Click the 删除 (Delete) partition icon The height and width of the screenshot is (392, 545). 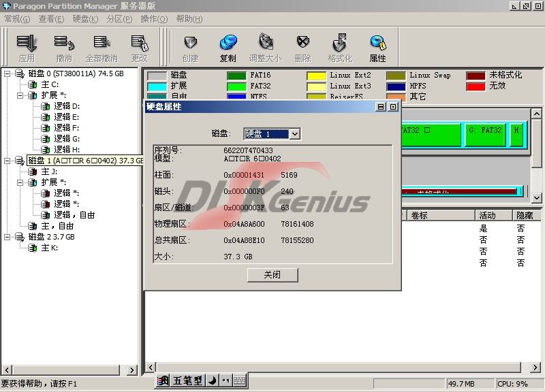[302, 43]
